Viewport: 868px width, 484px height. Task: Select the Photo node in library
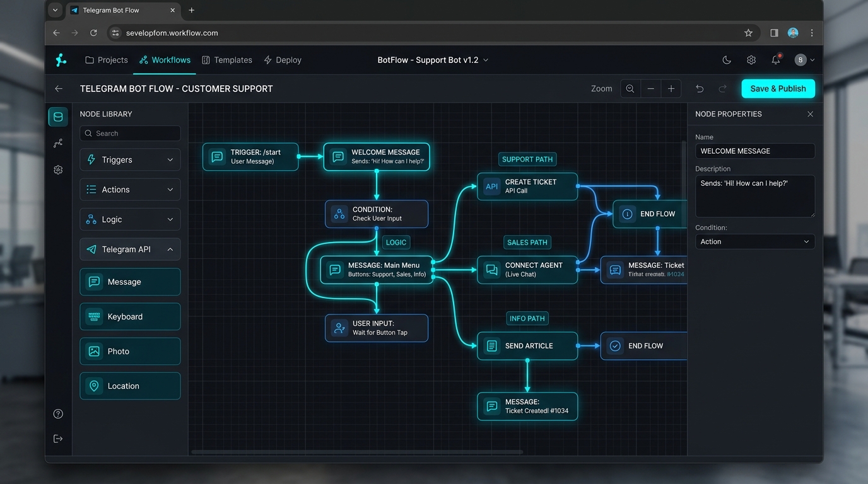click(130, 351)
